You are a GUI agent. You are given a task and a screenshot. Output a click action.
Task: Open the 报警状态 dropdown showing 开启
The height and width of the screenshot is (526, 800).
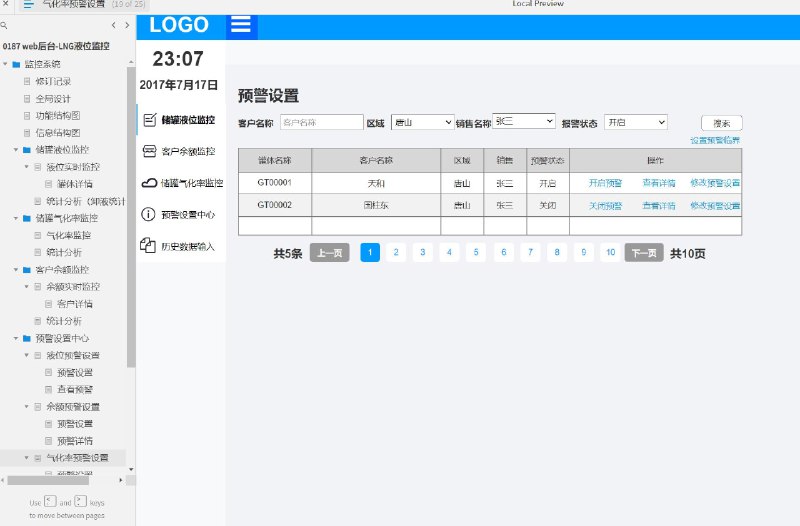pos(636,122)
